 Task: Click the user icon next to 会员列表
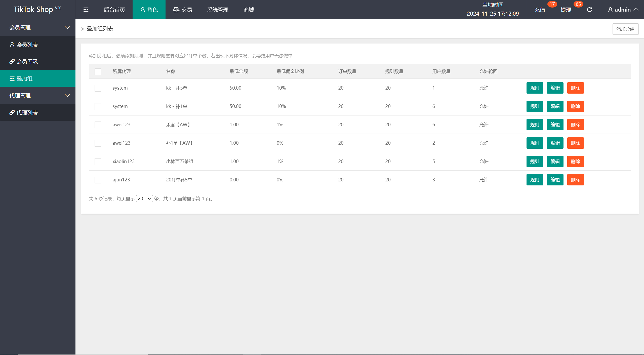pyautogui.click(x=12, y=45)
